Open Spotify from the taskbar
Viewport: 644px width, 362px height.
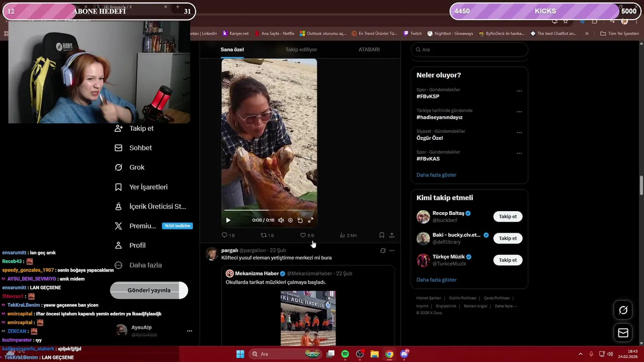345,354
